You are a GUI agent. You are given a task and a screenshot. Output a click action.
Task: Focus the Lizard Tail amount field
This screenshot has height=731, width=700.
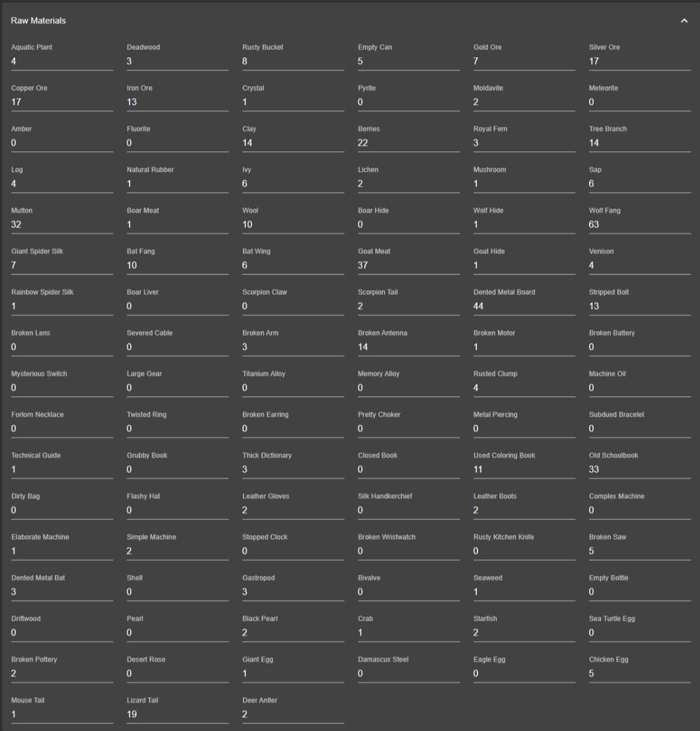coord(177,714)
